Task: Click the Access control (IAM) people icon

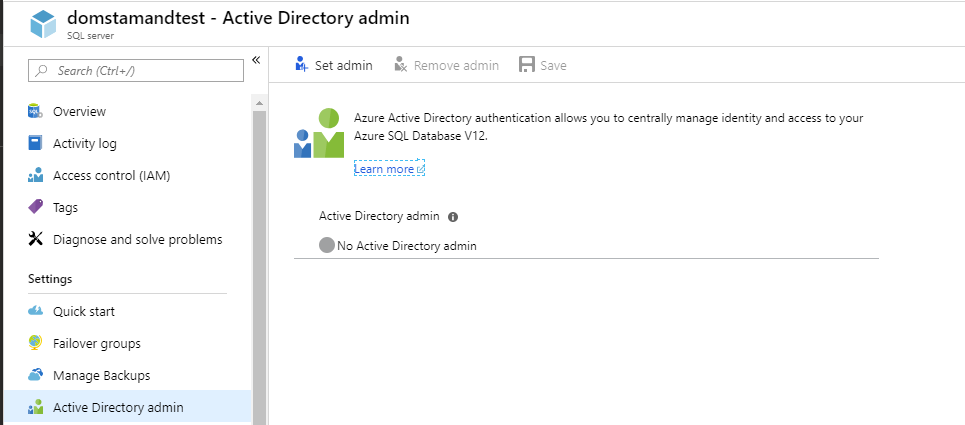Action: click(36, 175)
